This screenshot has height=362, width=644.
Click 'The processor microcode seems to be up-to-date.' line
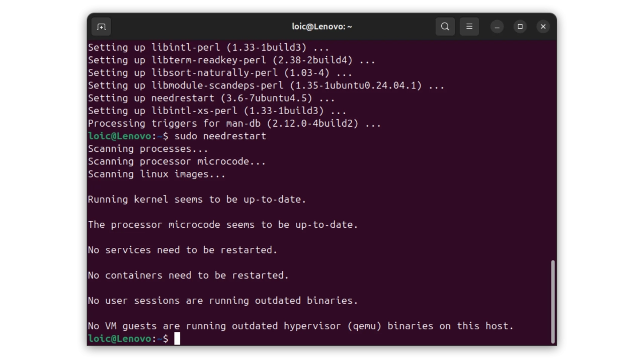(223, 225)
